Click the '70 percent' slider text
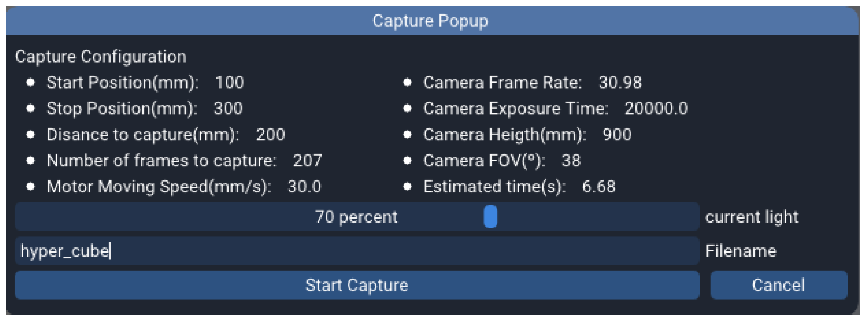This screenshot has width=868, height=322. 356,217
